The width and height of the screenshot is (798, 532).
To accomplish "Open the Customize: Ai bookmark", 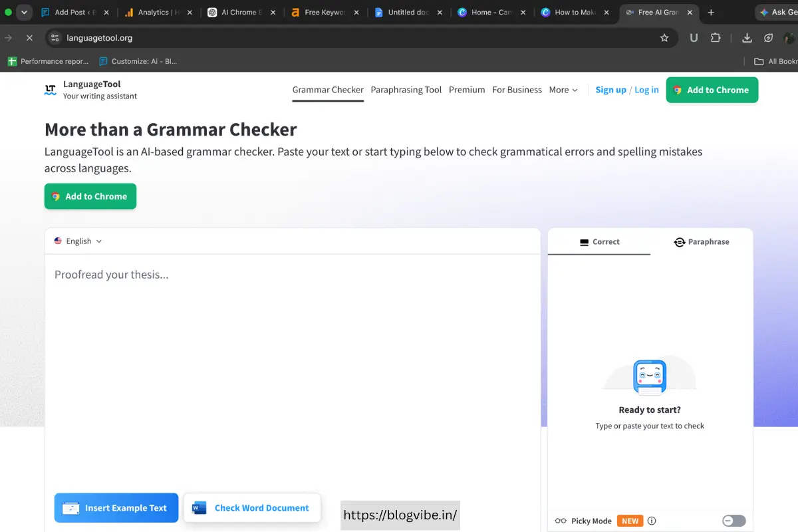I will (x=138, y=61).
